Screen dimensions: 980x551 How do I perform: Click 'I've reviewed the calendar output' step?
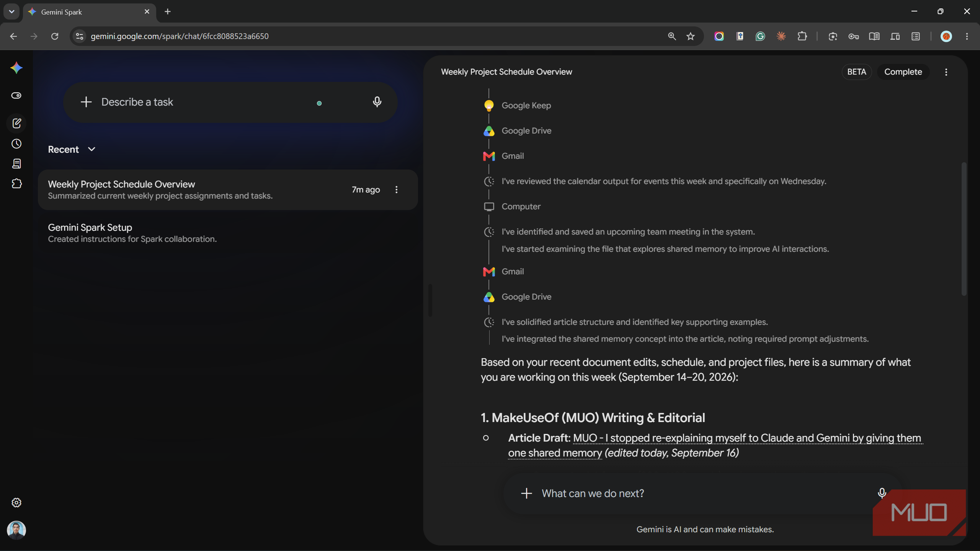pyautogui.click(x=664, y=181)
